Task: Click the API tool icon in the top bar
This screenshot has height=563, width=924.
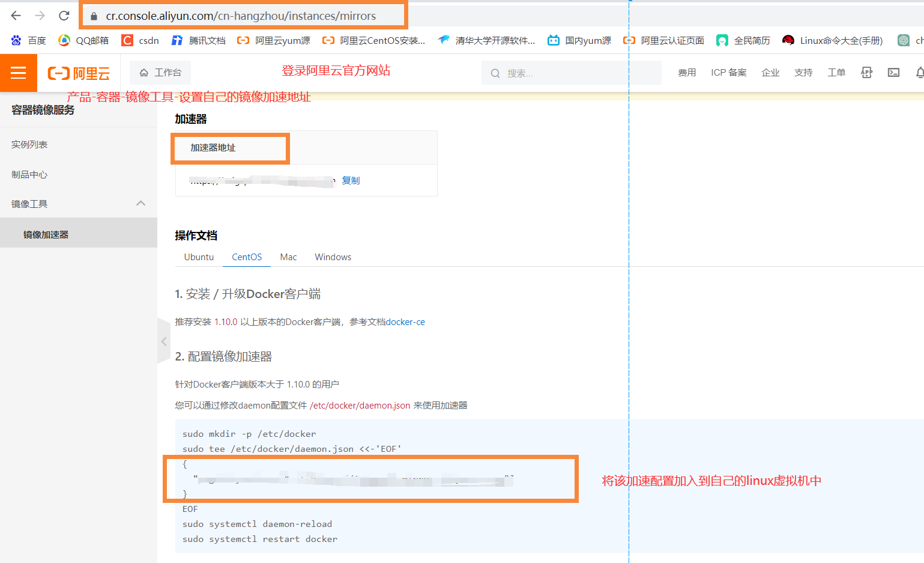Action: click(x=866, y=73)
